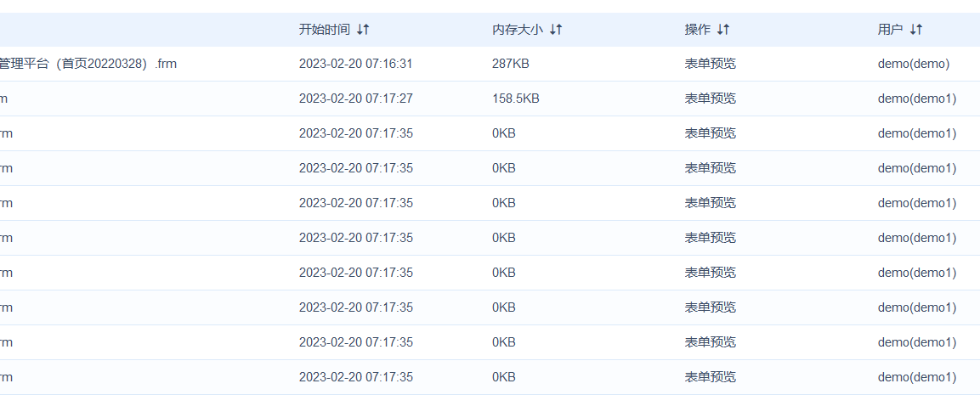Screen dimensions: 980x406
Task: Click the 287KB memory size cell
Action: 511,64
